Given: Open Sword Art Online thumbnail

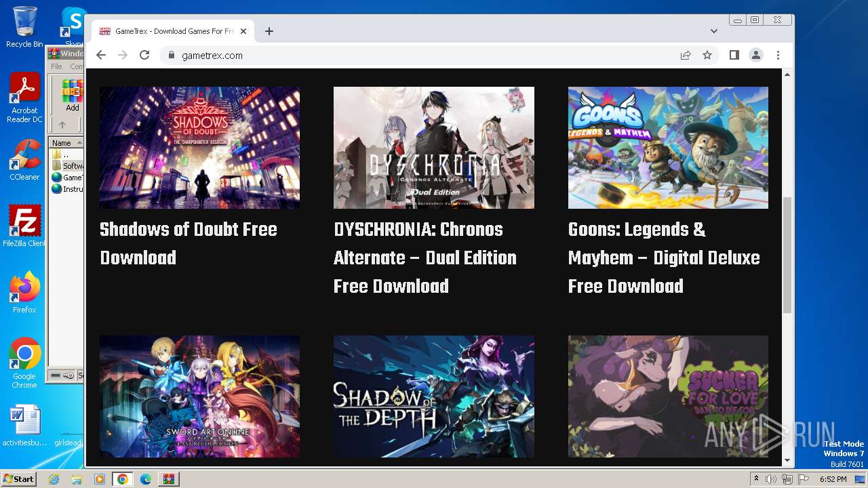Looking at the screenshot, I should click(x=199, y=396).
